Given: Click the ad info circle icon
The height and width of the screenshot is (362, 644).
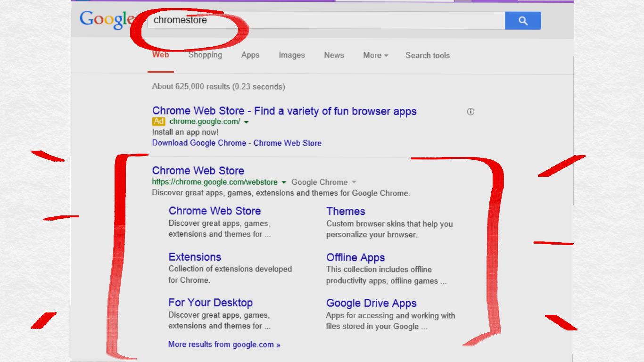Looking at the screenshot, I should 471,112.
